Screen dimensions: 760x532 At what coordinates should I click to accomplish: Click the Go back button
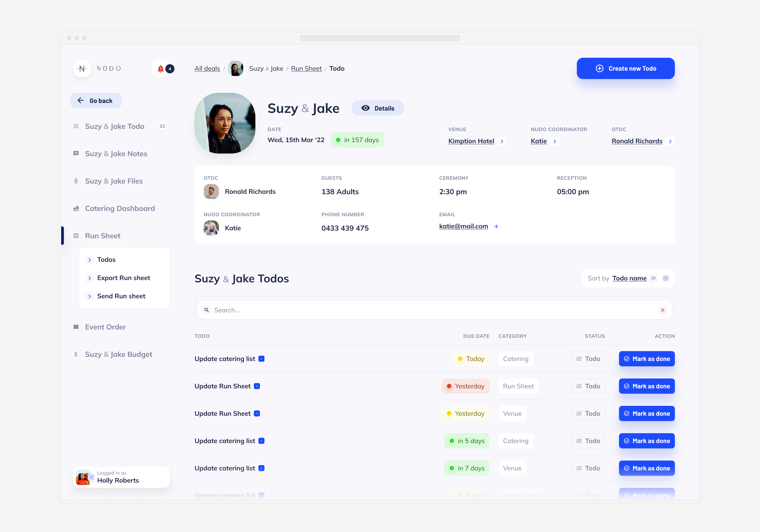click(96, 101)
